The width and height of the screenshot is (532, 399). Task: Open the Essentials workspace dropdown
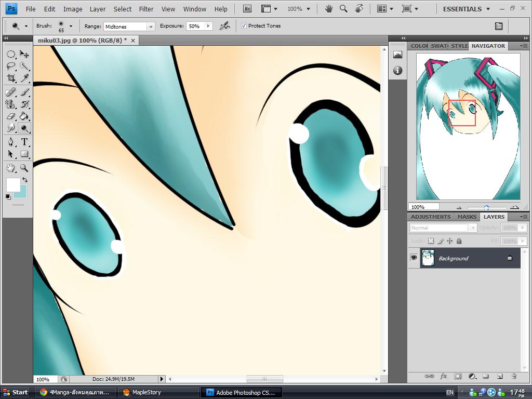pos(466,9)
